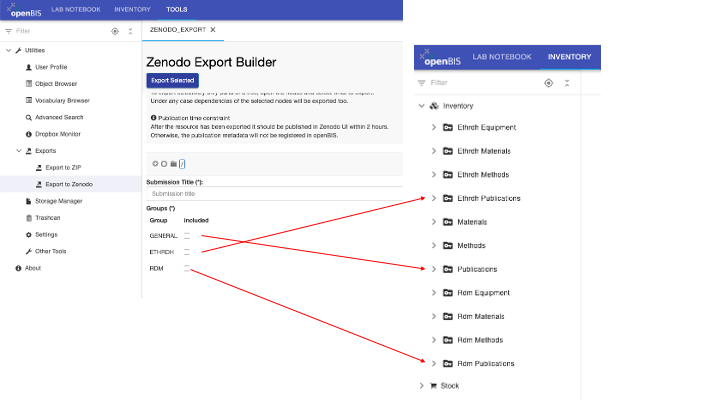This screenshot has height=405, width=720.
Task: Click the 'Publications' tree row label
Action: coord(477,269)
